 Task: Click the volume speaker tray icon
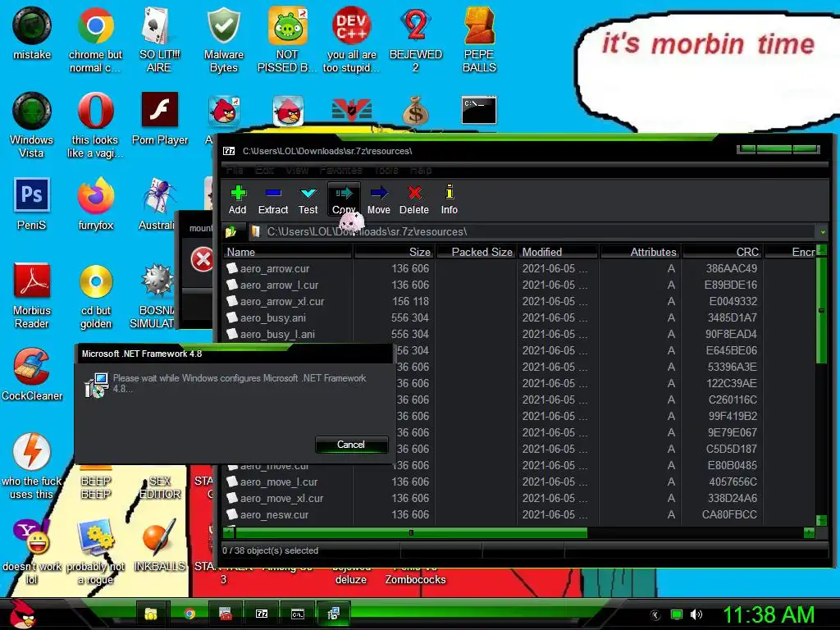pyautogui.click(x=696, y=614)
